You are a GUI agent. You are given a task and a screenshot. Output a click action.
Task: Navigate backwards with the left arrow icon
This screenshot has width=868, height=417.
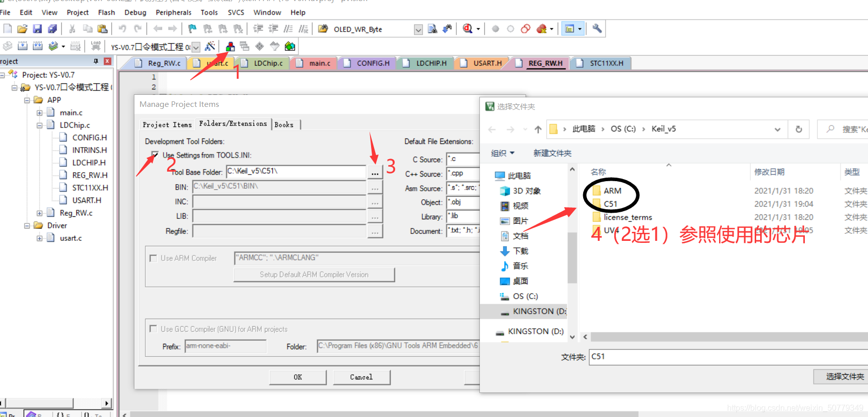coord(157,29)
